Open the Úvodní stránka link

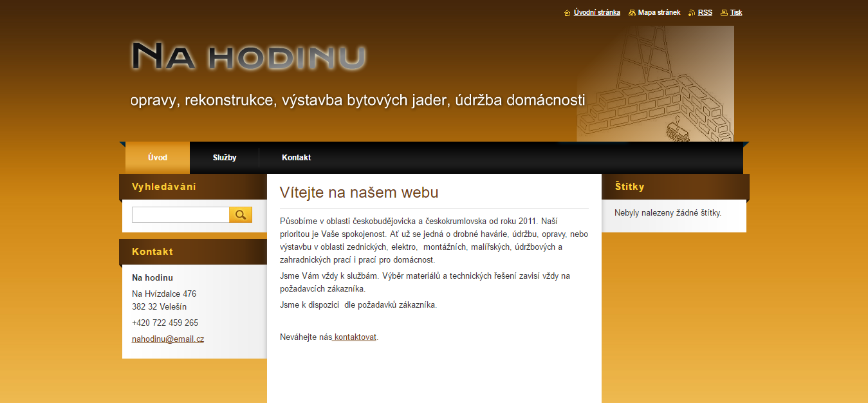596,12
